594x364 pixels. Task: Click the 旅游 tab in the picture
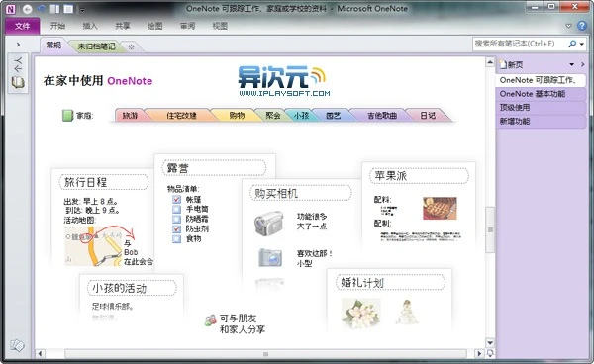tap(130, 115)
